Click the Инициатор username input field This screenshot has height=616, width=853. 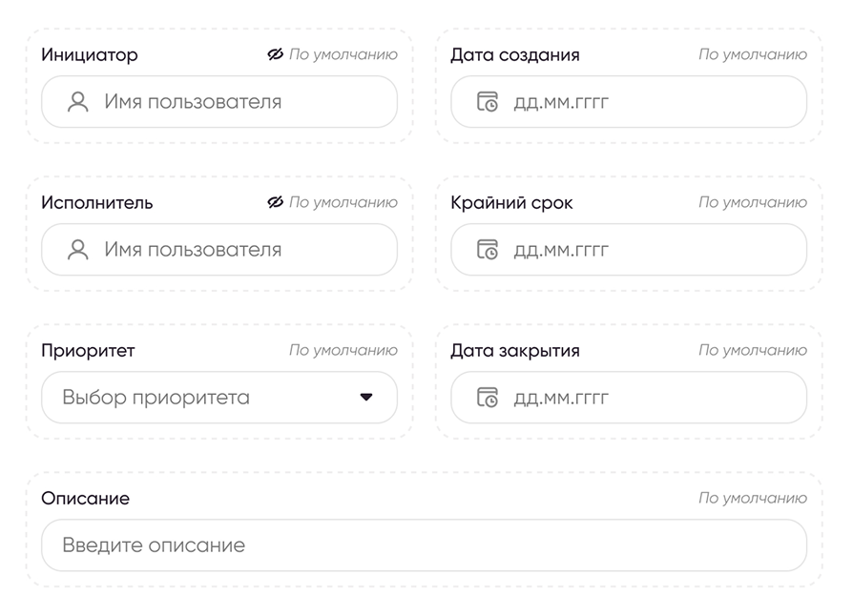coord(219,102)
